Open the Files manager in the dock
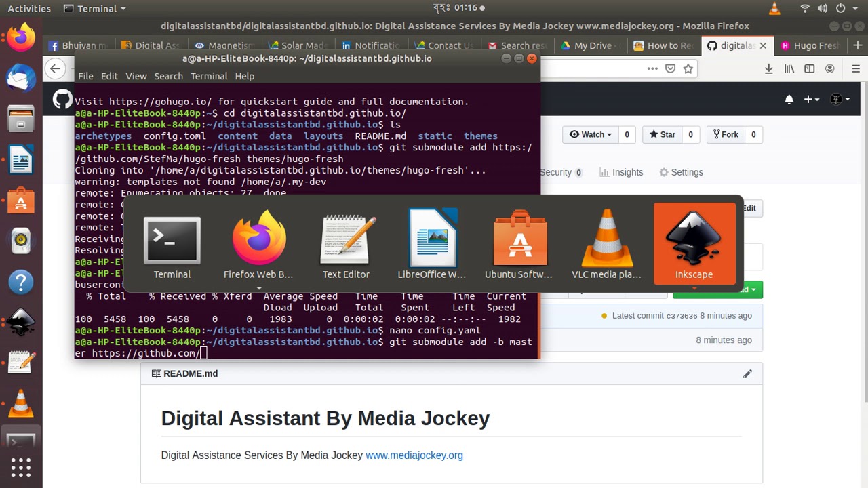Image resolution: width=868 pixels, height=488 pixels. 21,120
